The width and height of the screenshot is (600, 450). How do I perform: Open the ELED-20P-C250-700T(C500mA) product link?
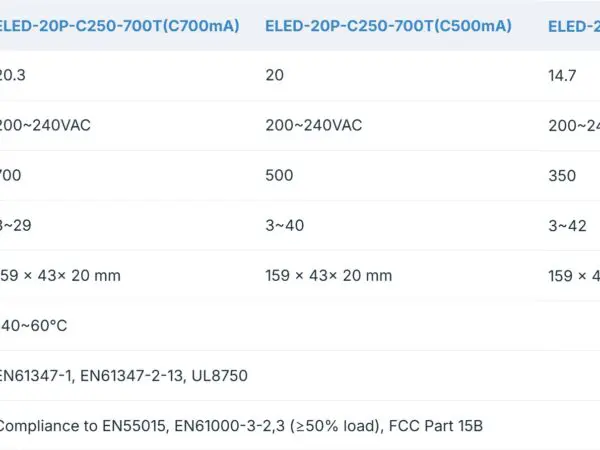(x=388, y=26)
